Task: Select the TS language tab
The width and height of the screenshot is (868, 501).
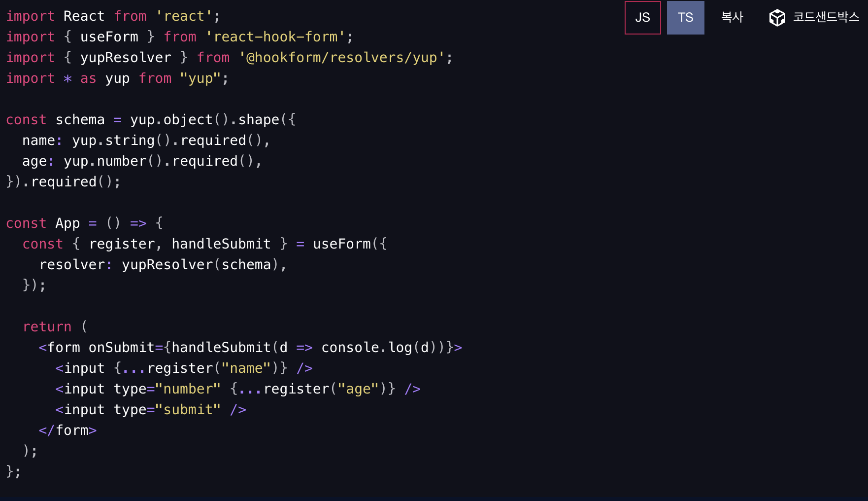Action: pos(685,18)
